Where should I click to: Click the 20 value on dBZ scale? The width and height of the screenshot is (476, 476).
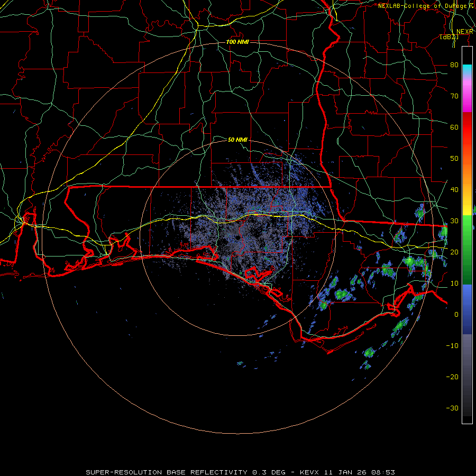(454, 252)
